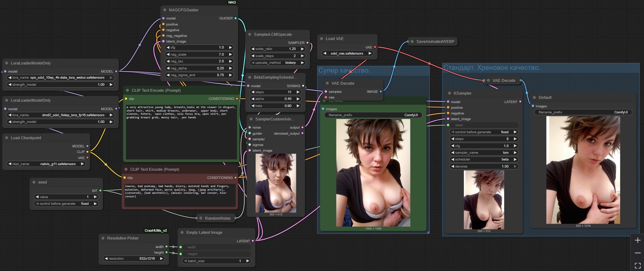644x271 pixels.
Task: Click the Стандарт. Хреновое качество group title
Action: [492, 68]
